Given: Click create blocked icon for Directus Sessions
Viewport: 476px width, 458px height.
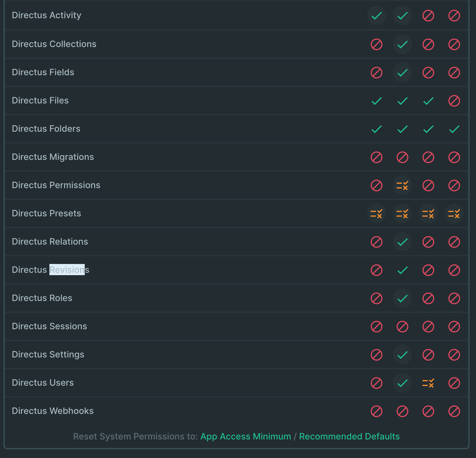Looking at the screenshot, I should (x=377, y=326).
